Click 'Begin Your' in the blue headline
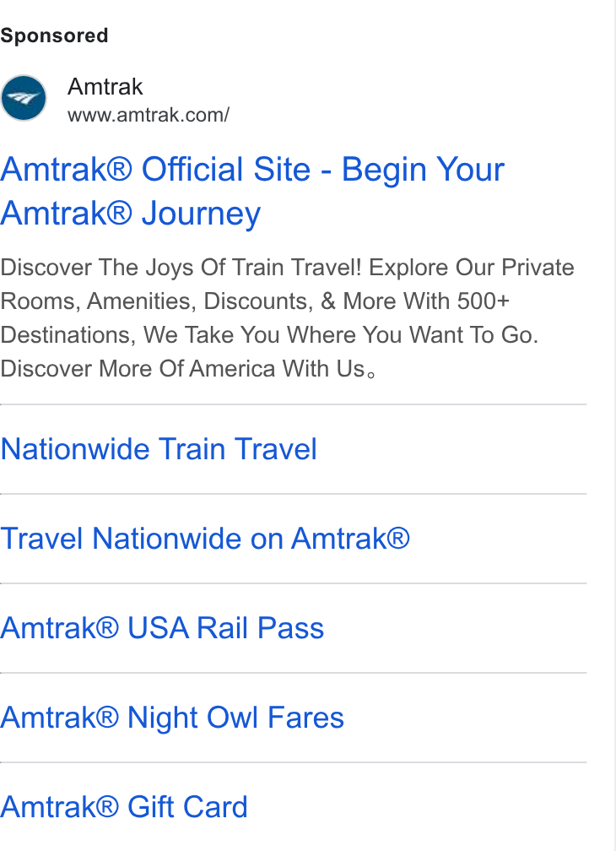616x851 pixels. [423, 170]
